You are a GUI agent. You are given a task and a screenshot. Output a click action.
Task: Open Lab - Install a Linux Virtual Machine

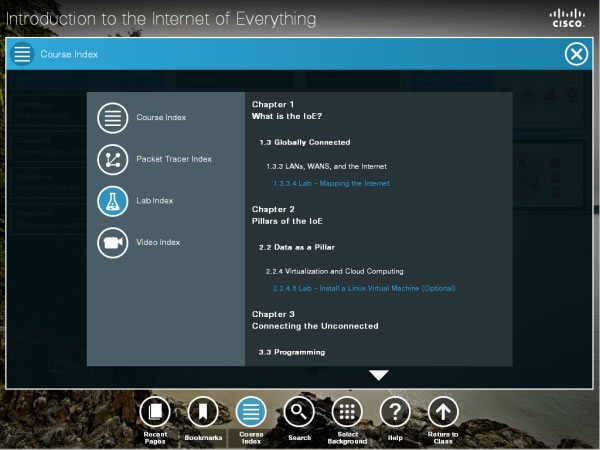coord(364,289)
